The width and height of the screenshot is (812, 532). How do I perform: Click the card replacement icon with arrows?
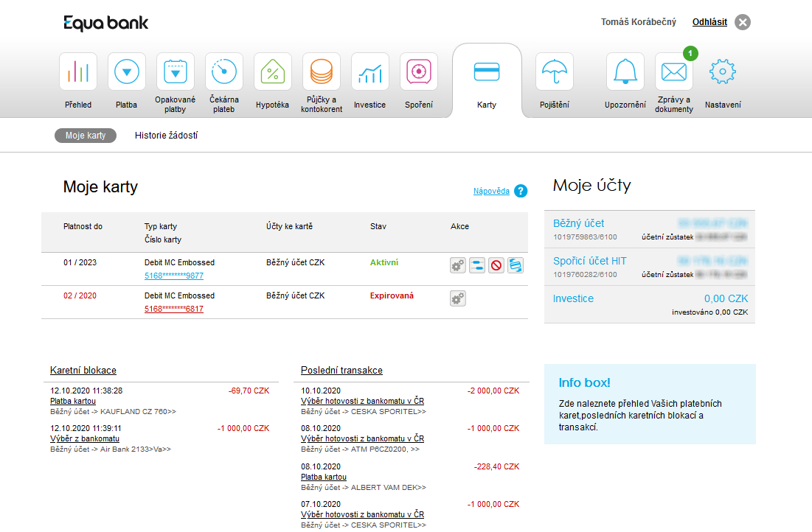coord(516,266)
